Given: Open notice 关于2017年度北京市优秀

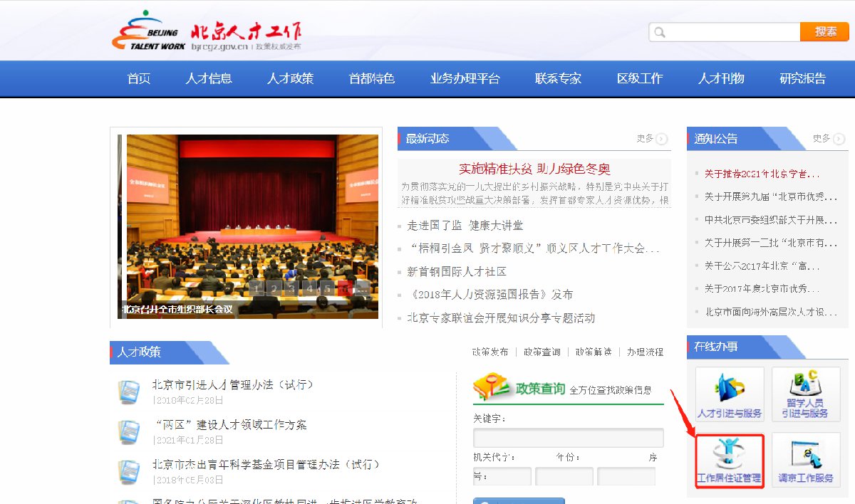Looking at the screenshot, I should click(762, 288).
